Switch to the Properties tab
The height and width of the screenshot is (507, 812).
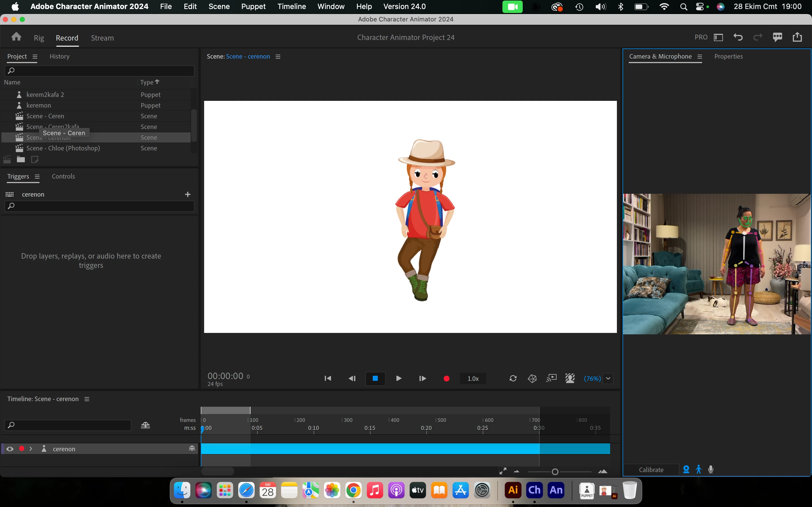point(728,56)
